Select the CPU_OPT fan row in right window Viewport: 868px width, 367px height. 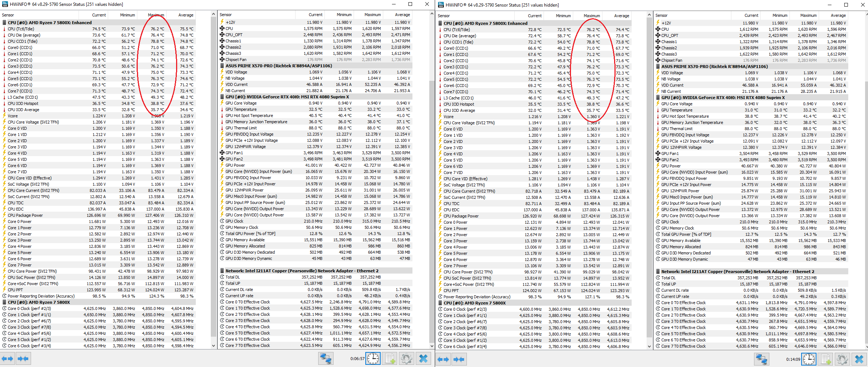point(751,35)
